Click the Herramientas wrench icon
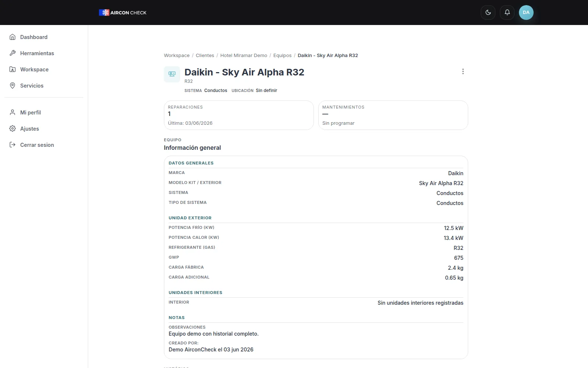This screenshot has width=588, height=368. click(12, 53)
